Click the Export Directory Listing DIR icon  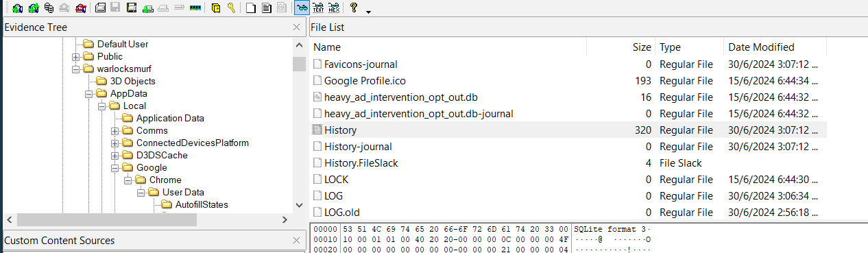pos(282,8)
